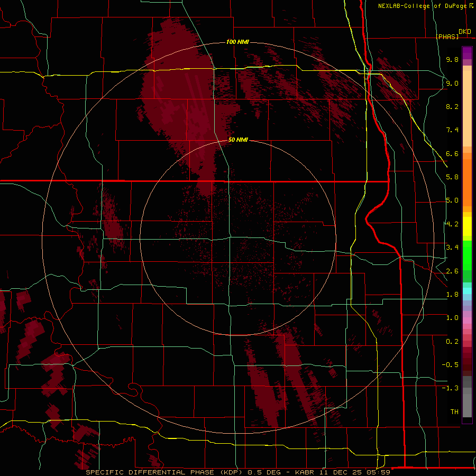Viewport: 476px width, 476px height.
Task: Click the peach segment of the color bar
Action: (x=467, y=108)
